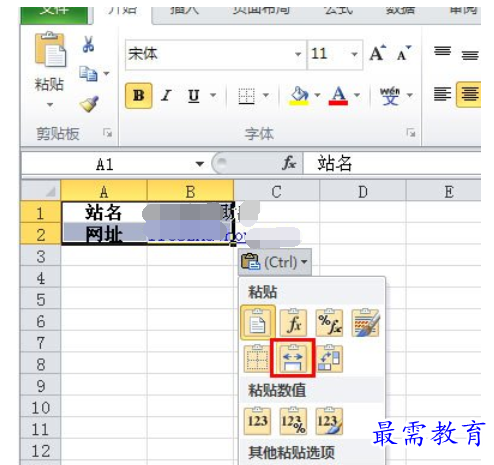This screenshot has width=494, height=465.
Task: Choose Transpose paste option
Action: pyautogui.click(x=330, y=358)
